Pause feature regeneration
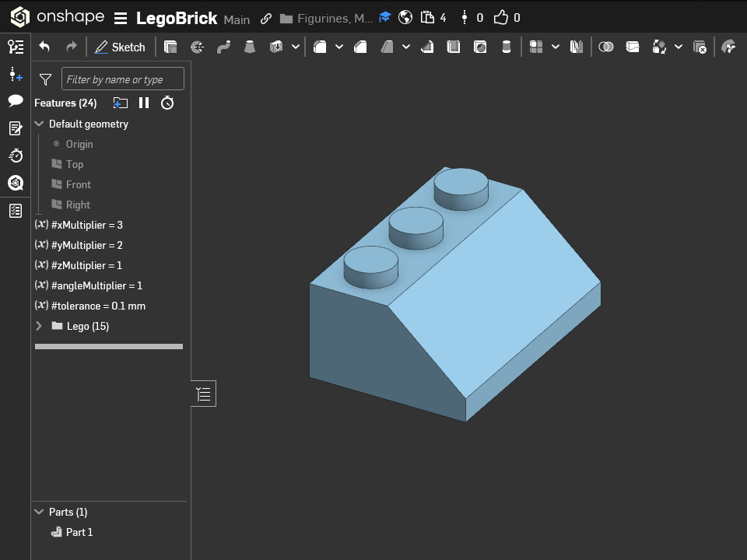 (144, 103)
